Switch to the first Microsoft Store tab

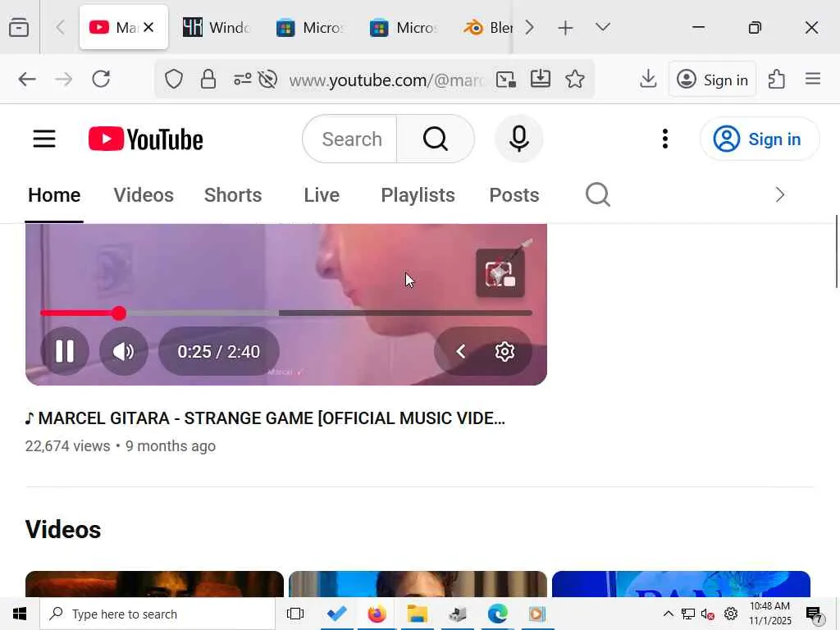tap(309, 27)
